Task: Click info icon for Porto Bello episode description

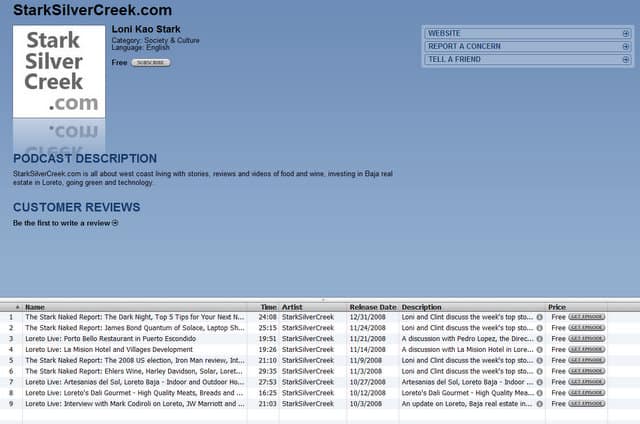Action: point(539,338)
